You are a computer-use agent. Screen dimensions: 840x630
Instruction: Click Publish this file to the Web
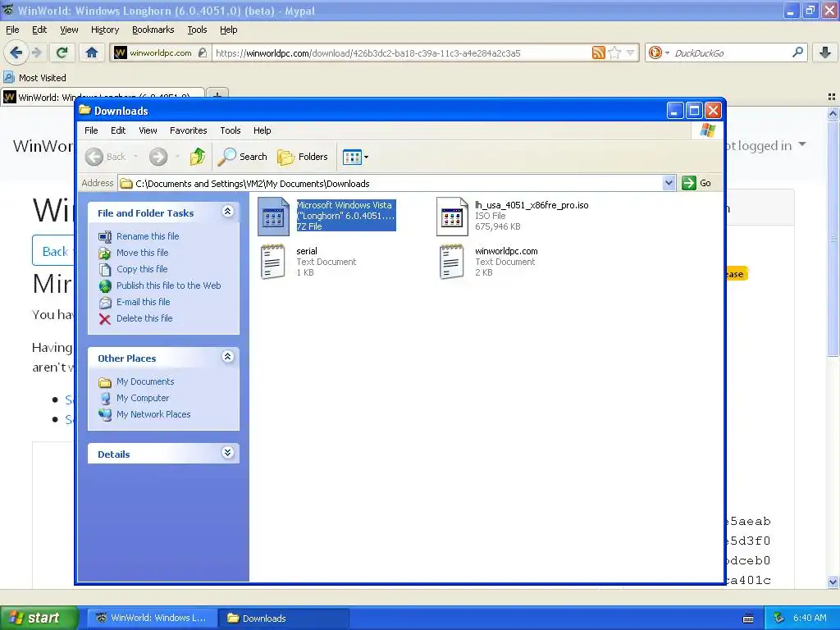[x=168, y=285]
